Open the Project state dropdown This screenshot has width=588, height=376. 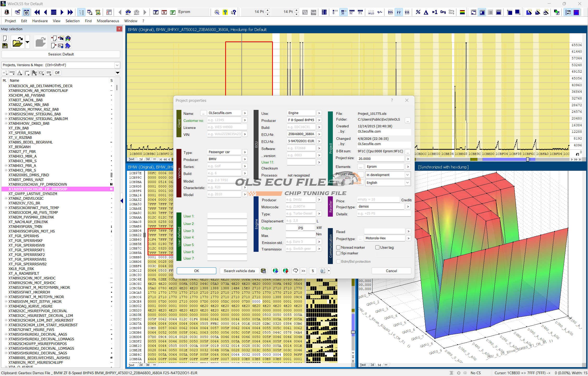407,175
